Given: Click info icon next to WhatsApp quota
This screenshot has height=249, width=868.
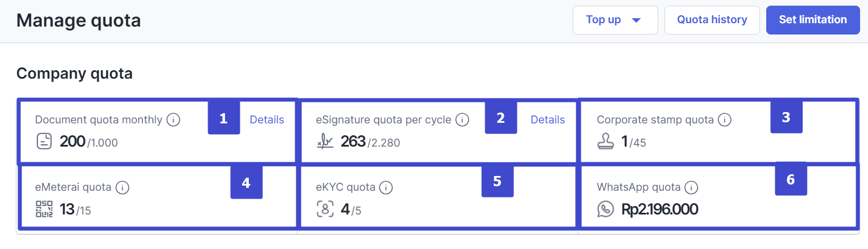Looking at the screenshot, I should (x=691, y=187).
